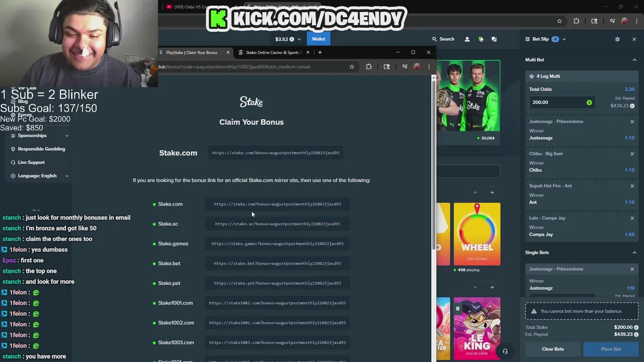This screenshot has height=362, width=644.
Task: Click the Total Odds 2.20 value
Action: coord(629,89)
